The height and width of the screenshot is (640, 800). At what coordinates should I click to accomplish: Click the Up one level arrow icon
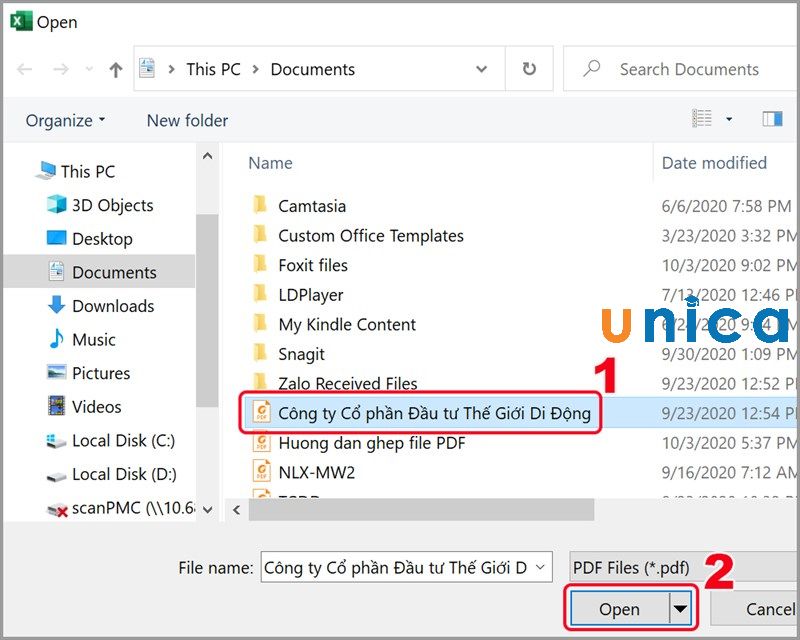tap(116, 70)
